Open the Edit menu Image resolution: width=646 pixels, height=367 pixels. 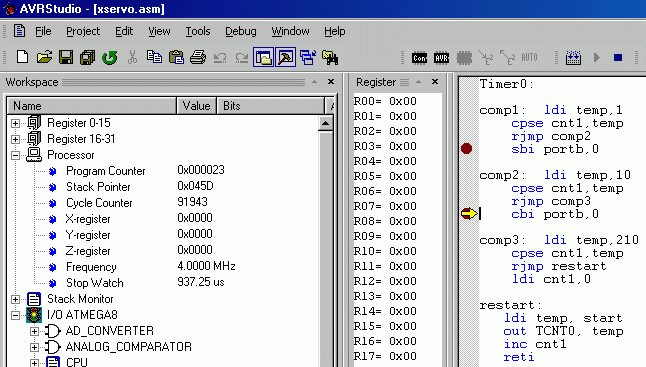pyautogui.click(x=124, y=31)
